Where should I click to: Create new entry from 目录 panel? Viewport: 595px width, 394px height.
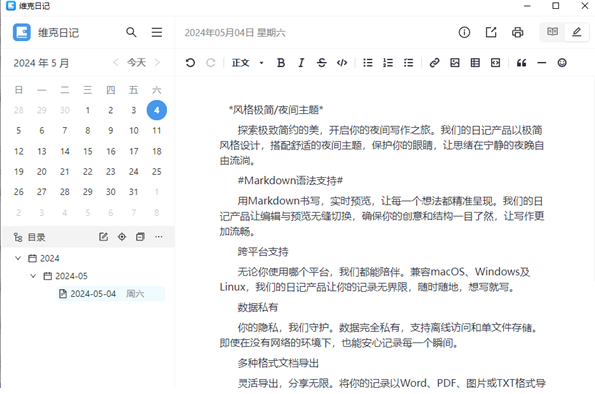click(103, 237)
